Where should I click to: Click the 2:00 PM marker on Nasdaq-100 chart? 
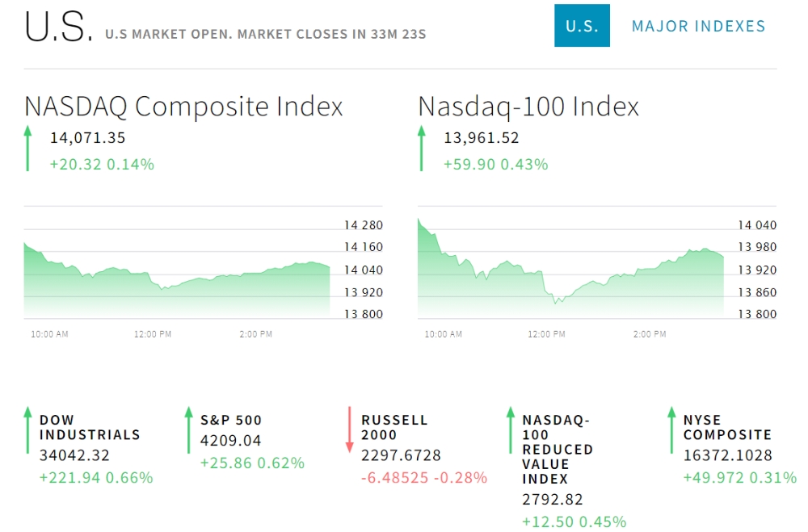pos(650,334)
